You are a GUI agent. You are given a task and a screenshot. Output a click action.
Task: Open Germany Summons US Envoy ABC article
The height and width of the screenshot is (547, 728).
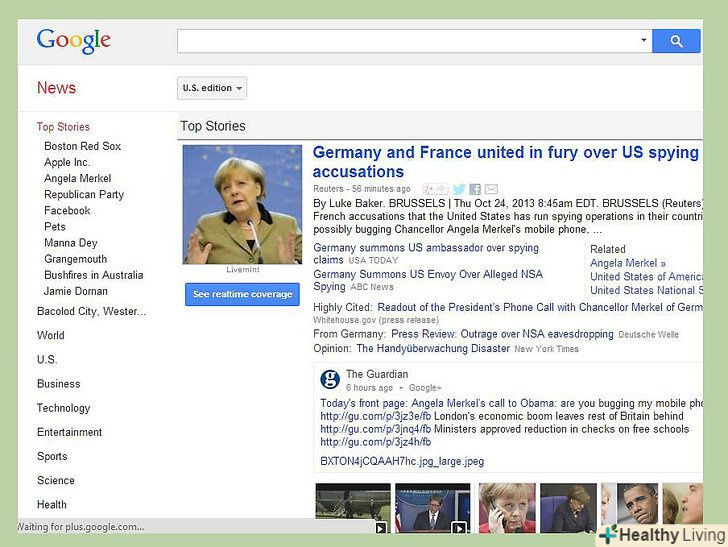pyautogui.click(x=428, y=280)
